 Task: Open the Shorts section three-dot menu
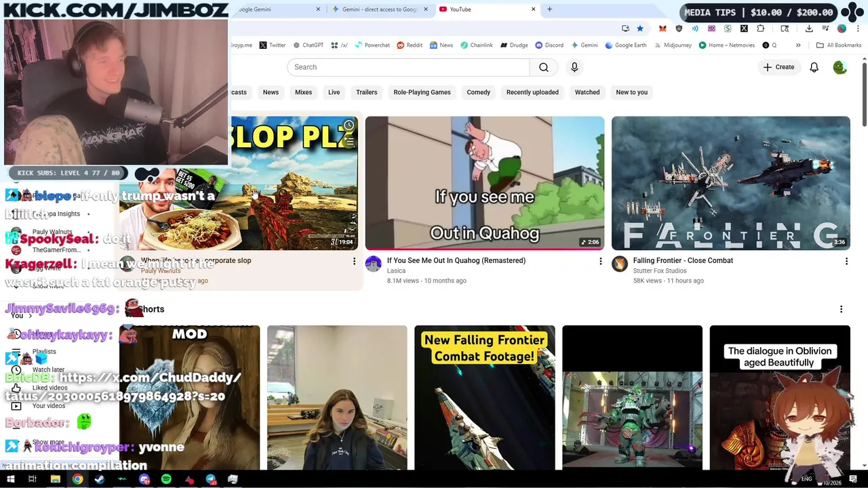[x=841, y=309]
